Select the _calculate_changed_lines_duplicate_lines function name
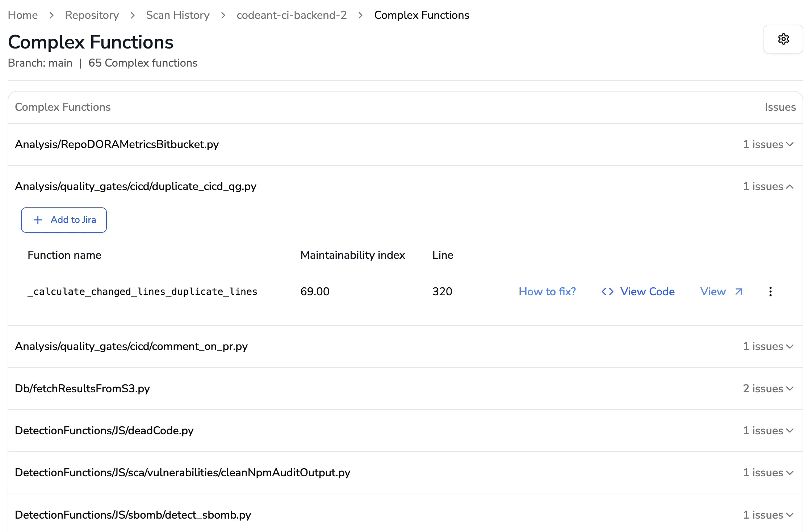This screenshot has height=532, width=812. click(x=142, y=292)
